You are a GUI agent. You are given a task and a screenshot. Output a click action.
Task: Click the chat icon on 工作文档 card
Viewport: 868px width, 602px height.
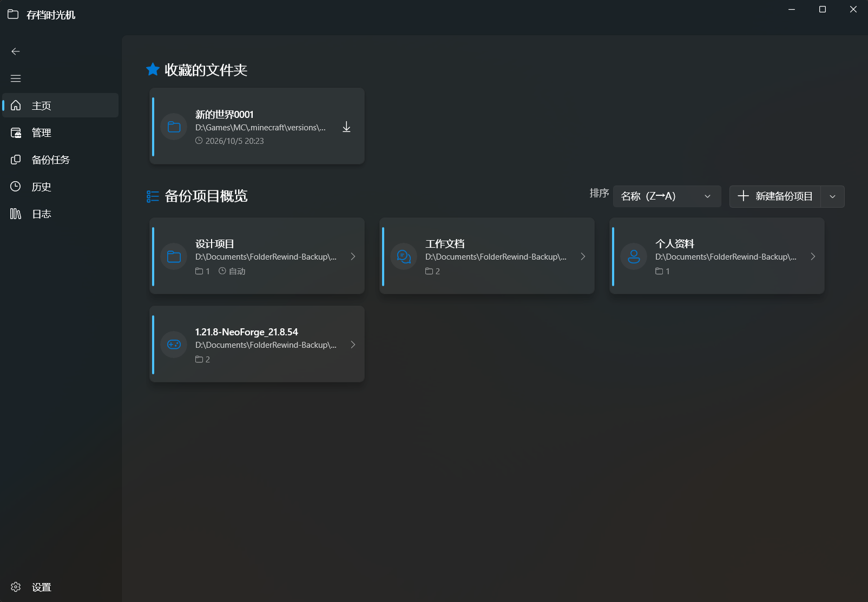pos(404,256)
